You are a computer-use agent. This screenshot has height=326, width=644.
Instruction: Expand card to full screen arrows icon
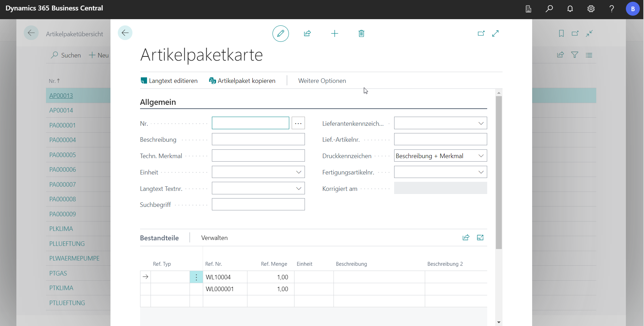coord(495,33)
